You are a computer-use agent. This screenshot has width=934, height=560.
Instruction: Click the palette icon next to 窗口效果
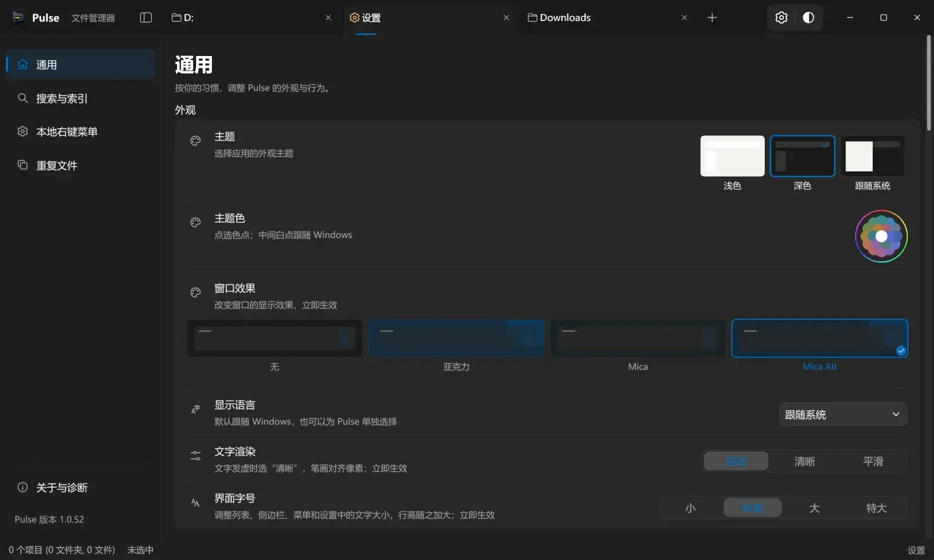(196, 292)
